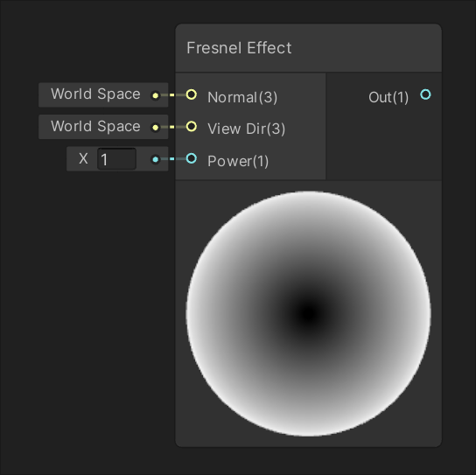This screenshot has width=476, height=475.
Task: Click the Normal(3) input port circle
Action: (192, 94)
